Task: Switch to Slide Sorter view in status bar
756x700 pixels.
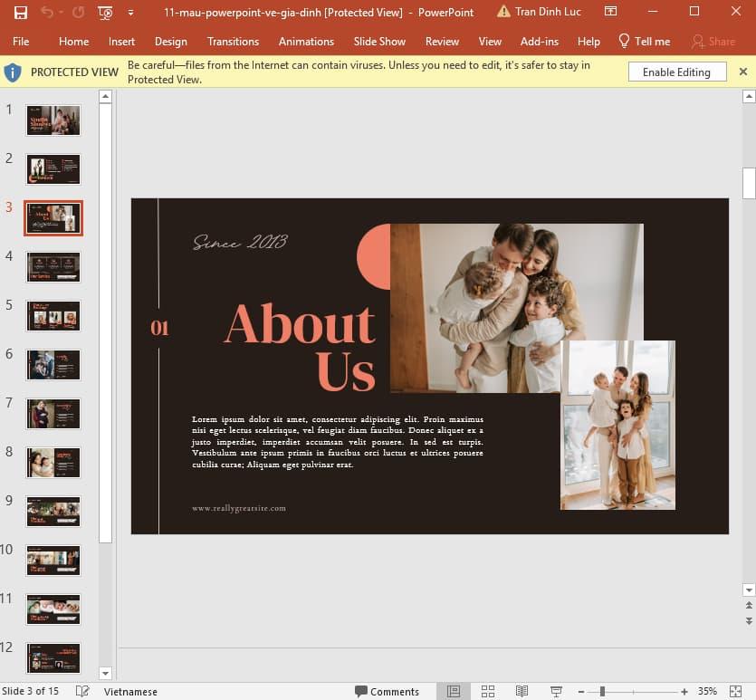Action: pyautogui.click(x=487, y=691)
